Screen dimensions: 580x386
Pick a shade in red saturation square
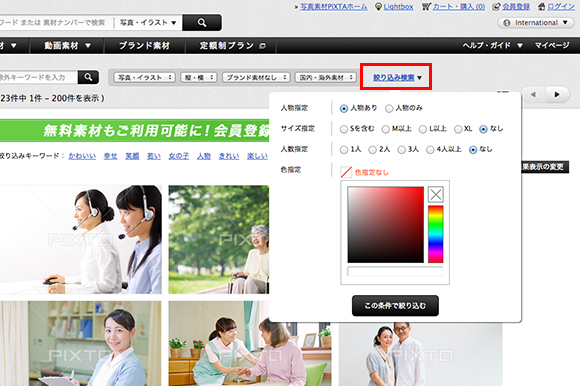385,225
